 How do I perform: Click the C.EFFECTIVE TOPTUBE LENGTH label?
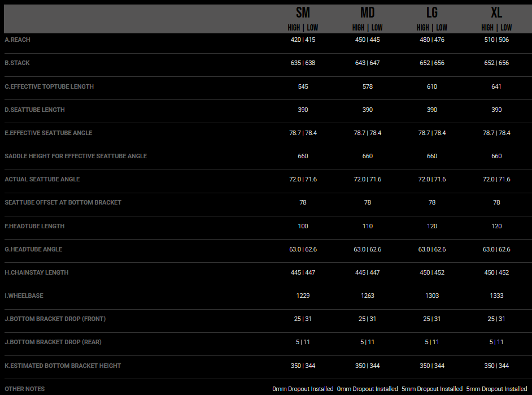49,86
